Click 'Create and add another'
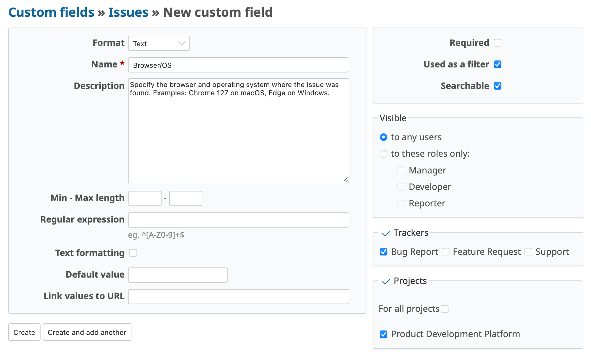Image resolution: width=591 pixels, height=364 pixels. [87, 332]
